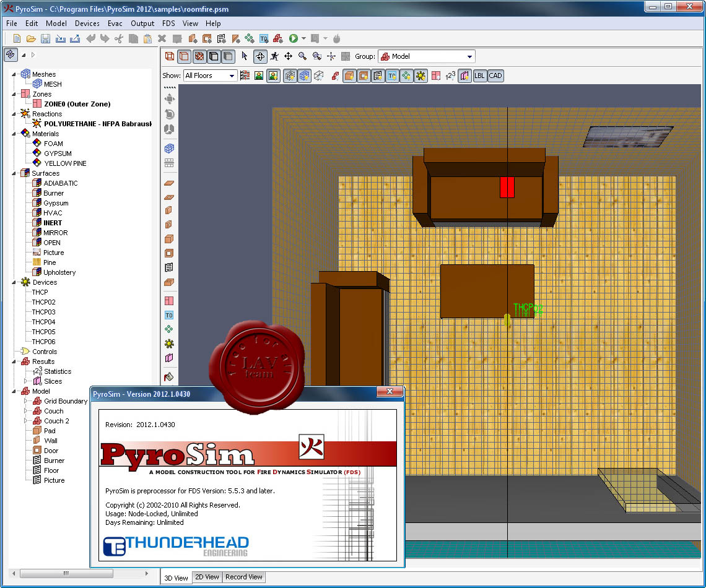Viewport: 706px width, 588px height.
Task: Save the model with the floppy disk icon
Action: coord(45,39)
